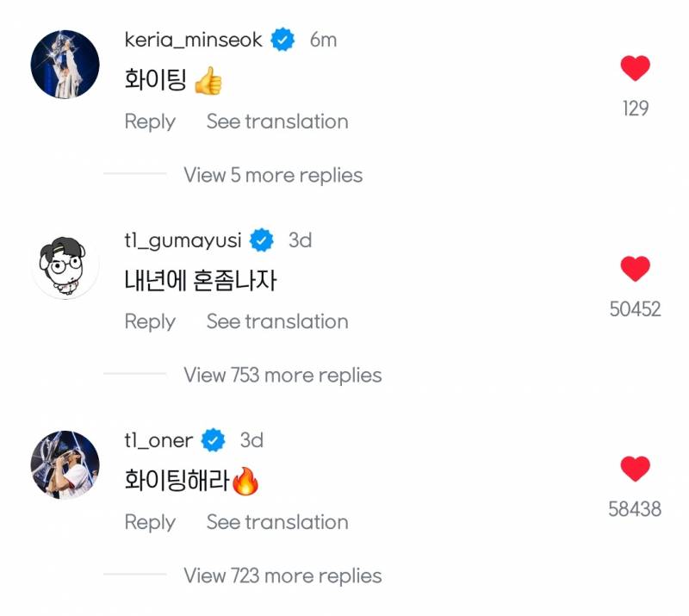
Task: Click t1_gumayusi's verified checkmark
Action: [262, 240]
